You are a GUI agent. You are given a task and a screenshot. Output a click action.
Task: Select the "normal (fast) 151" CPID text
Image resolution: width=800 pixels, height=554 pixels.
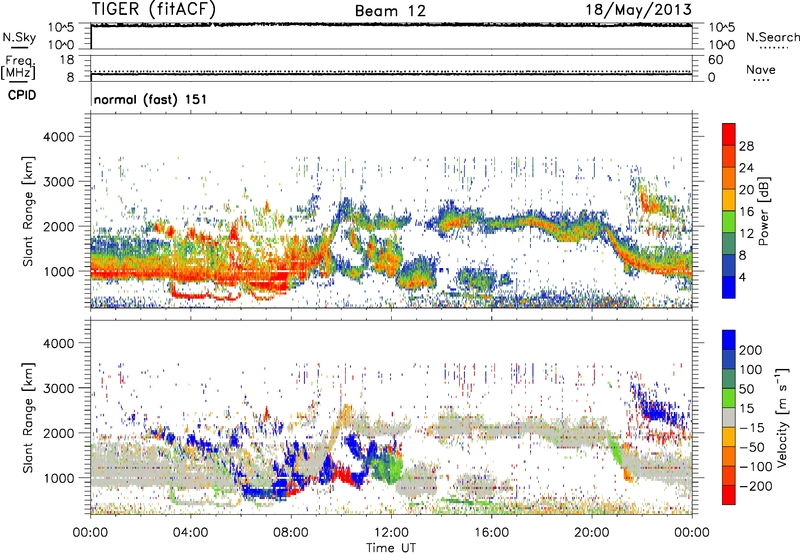(x=151, y=99)
